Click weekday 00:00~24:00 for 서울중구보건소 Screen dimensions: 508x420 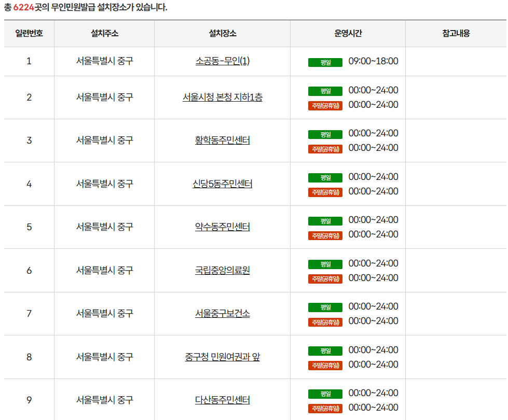click(x=373, y=306)
